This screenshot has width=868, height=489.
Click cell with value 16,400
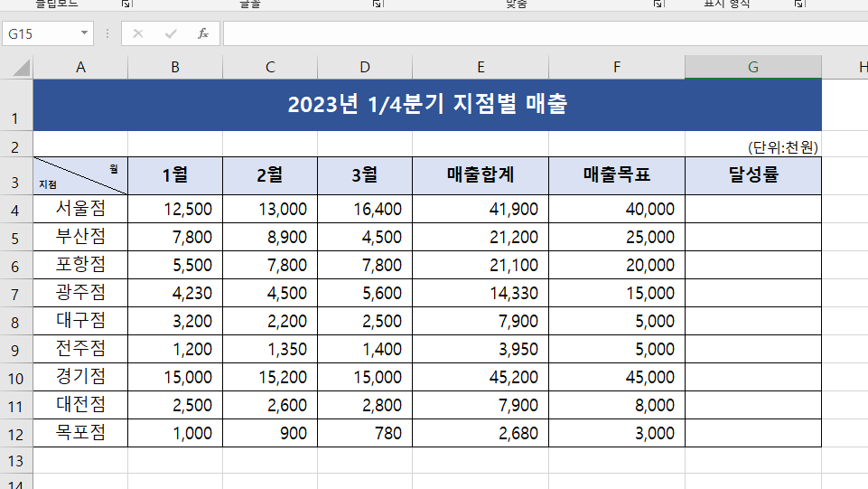(x=365, y=209)
